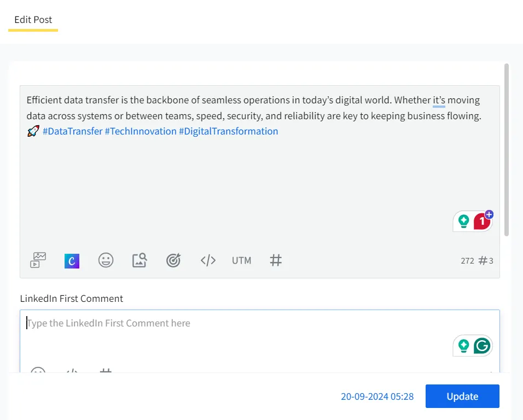
Task: Click the green lightbulb icon in post editor
Action: [464, 221]
